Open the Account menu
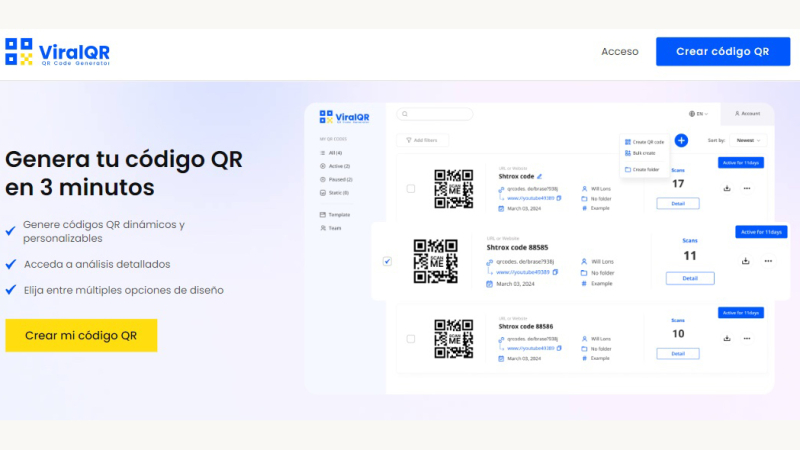The height and width of the screenshot is (450, 800). click(747, 113)
